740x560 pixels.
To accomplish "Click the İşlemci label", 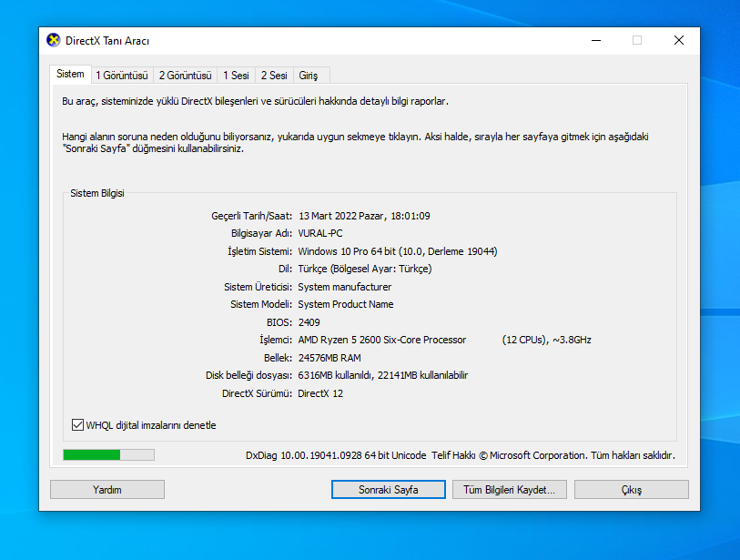I will point(276,340).
